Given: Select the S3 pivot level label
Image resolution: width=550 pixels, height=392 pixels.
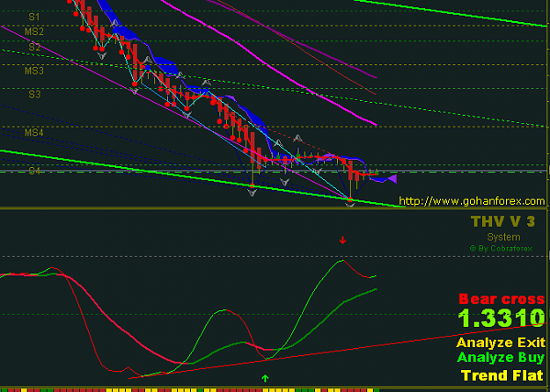Looking at the screenshot, I should (x=34, y=94).
